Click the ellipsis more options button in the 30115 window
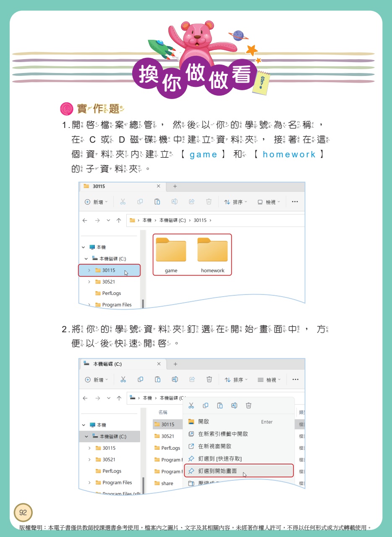 [295, 202]
